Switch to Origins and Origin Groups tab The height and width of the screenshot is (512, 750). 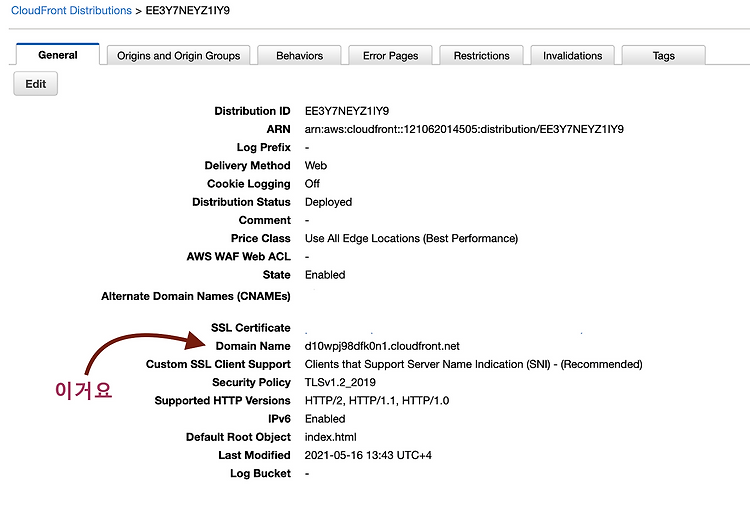coord(178,56)
